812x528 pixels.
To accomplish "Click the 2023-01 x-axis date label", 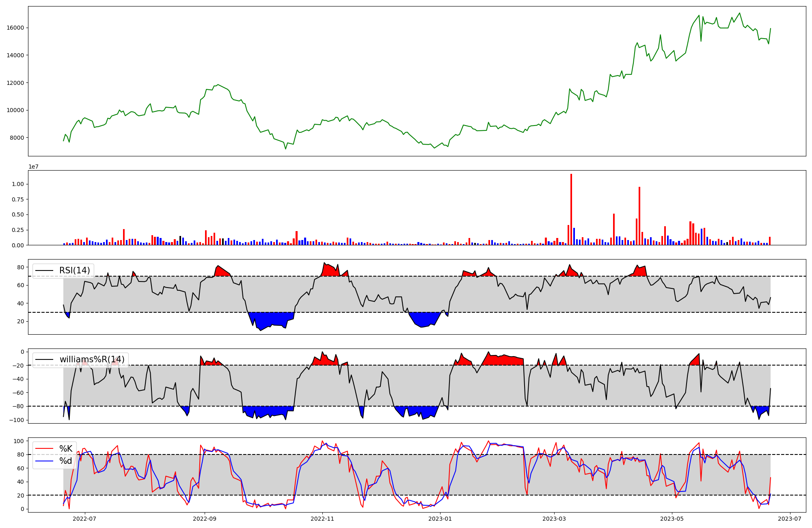I will [x=440, y=519].
